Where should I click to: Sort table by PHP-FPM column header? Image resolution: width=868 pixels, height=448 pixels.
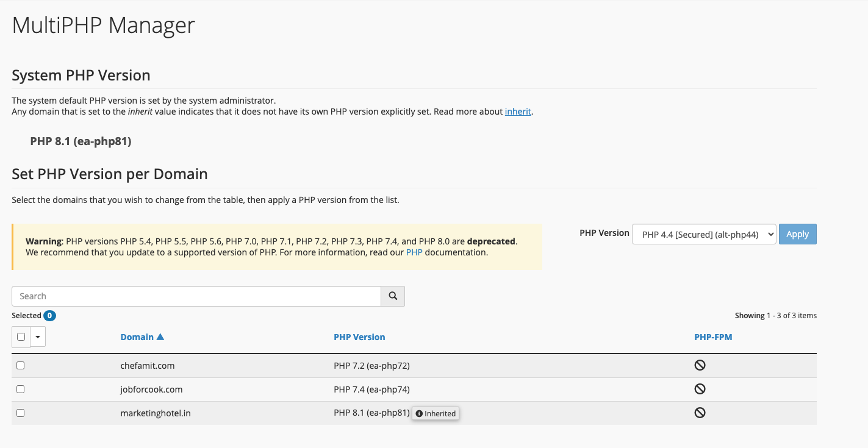click(x=712, y=337)
